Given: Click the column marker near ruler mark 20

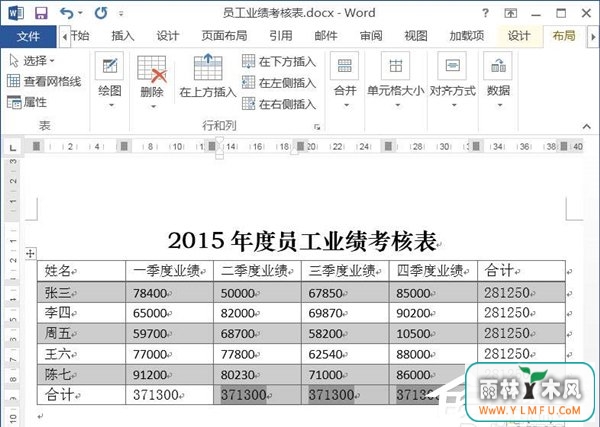Looking at the screenshot, I should [301, 146].
